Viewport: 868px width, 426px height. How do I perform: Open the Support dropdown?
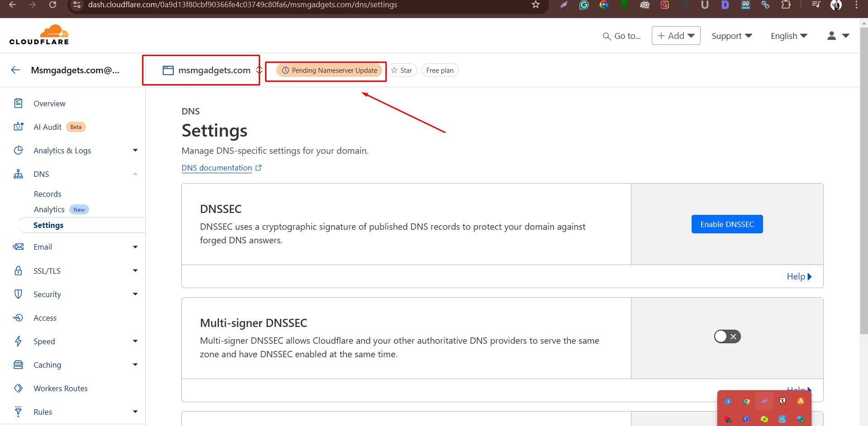(x=731, y=36)
